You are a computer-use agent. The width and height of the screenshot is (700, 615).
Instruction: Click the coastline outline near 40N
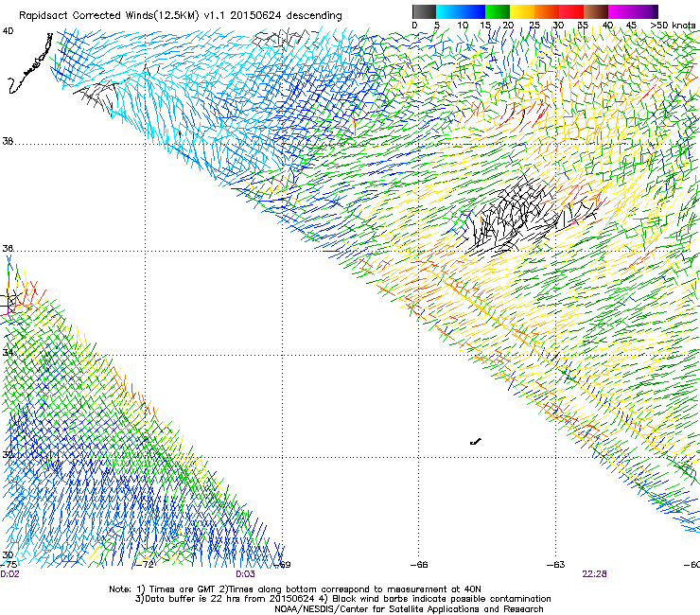30,64
